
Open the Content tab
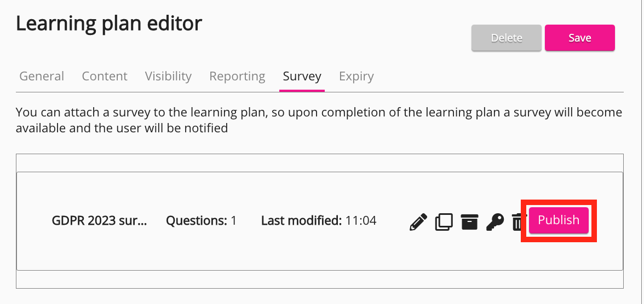pos(105,77)
